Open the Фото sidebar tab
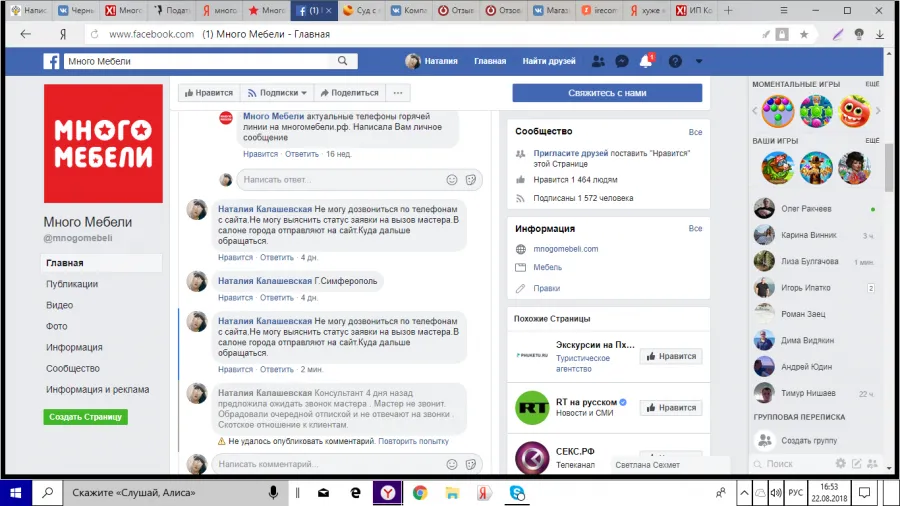The image size is (900, 506). (57, 326)
